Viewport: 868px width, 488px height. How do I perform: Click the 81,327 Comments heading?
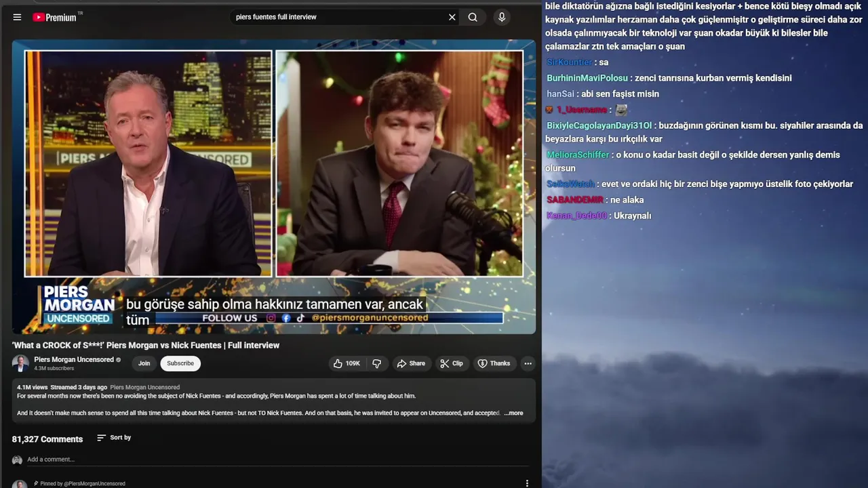tap(47, 439)
